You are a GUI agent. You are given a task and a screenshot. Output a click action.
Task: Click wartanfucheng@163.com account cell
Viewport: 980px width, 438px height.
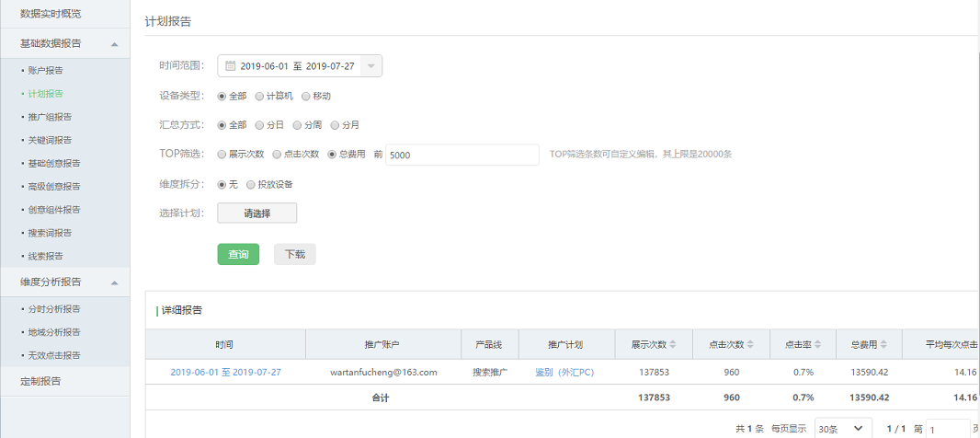pyautogui.click(x=383, y=373)
